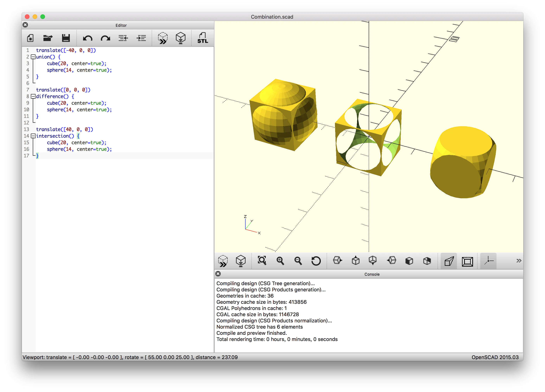Unindent the selected code

tap(123, 38)
